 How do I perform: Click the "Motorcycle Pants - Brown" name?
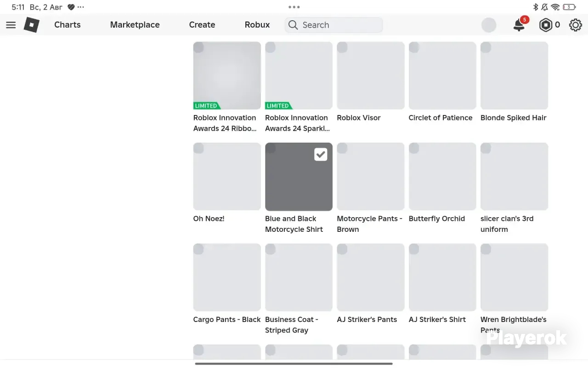point(370,224)
